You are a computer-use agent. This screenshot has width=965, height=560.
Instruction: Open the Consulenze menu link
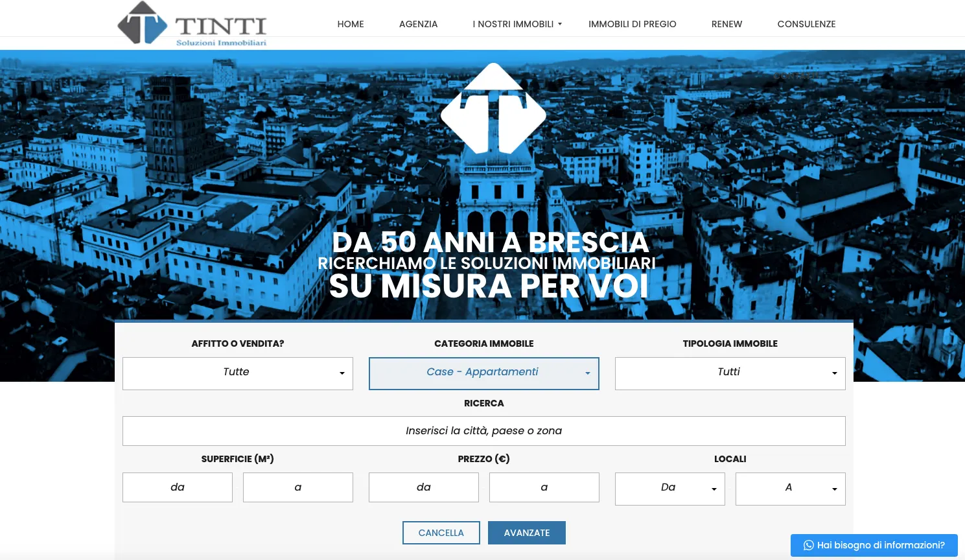[806, 24]
